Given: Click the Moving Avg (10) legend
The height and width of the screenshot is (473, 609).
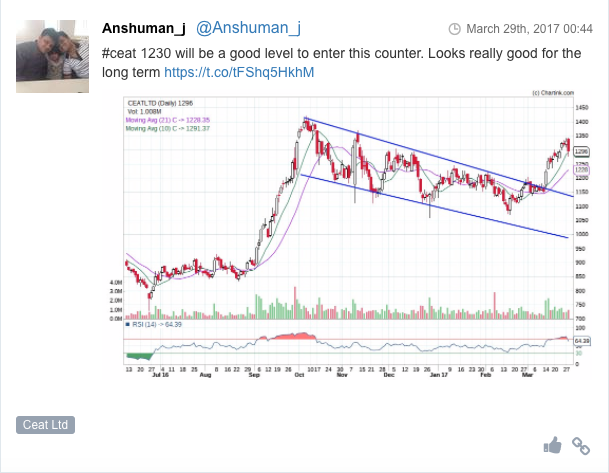Looking at the screenshot, I should click(167, 129).
